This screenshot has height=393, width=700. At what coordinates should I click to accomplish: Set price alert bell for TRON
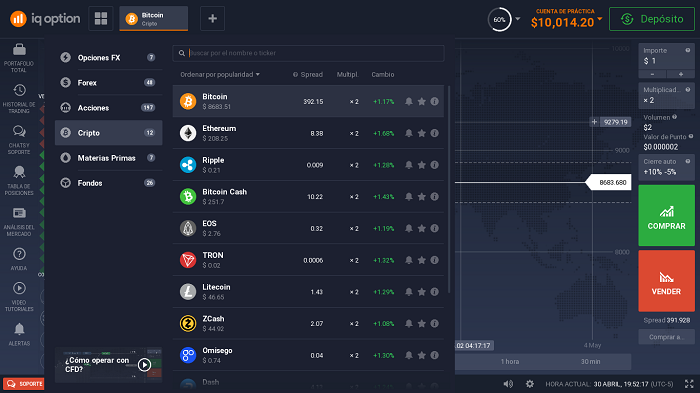pyautogui.click(x=408, y=260)
